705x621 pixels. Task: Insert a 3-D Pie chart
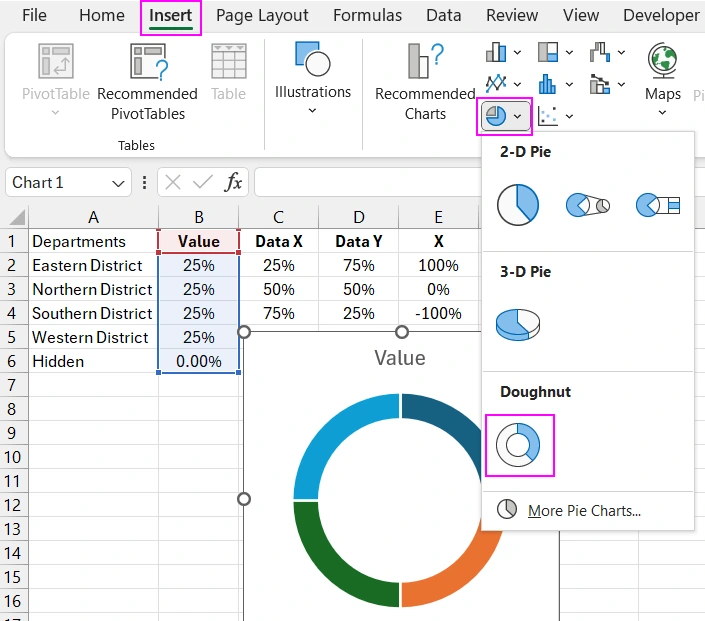click(x=518, y=324)
